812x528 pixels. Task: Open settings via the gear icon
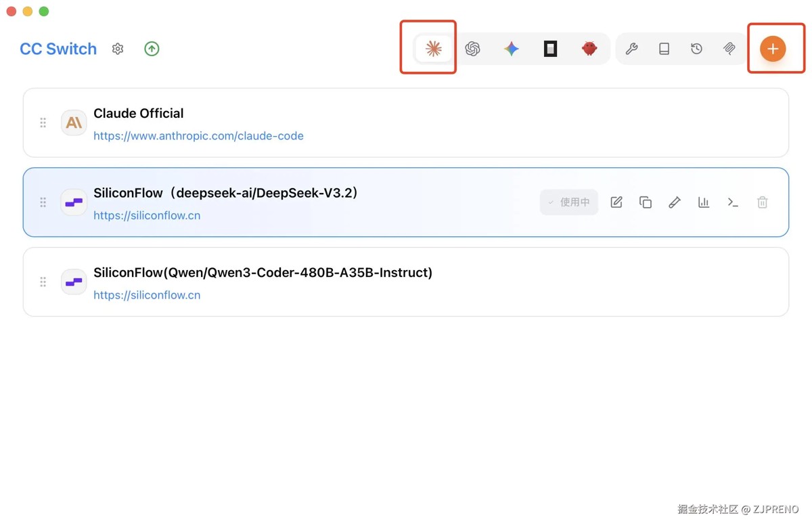pos(118,49)
